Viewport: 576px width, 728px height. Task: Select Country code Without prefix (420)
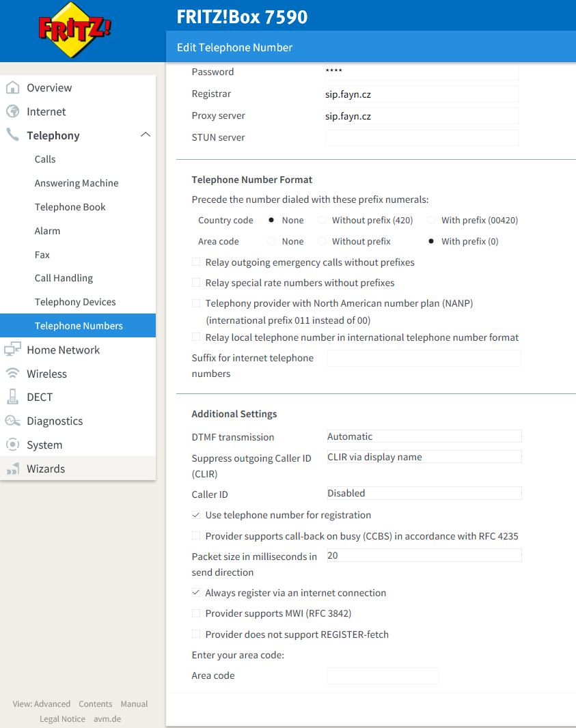click(x=321, y=220)
